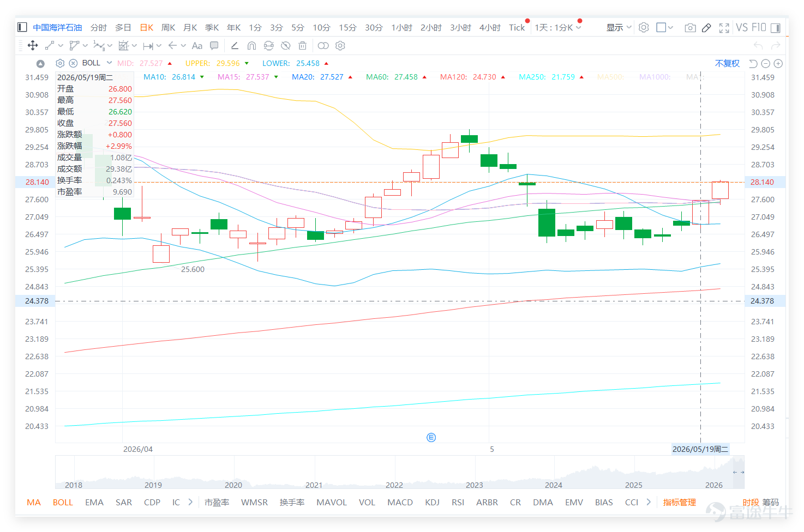
Task: Select the 5分 five-minute period
Action: [x=297, y=27]
